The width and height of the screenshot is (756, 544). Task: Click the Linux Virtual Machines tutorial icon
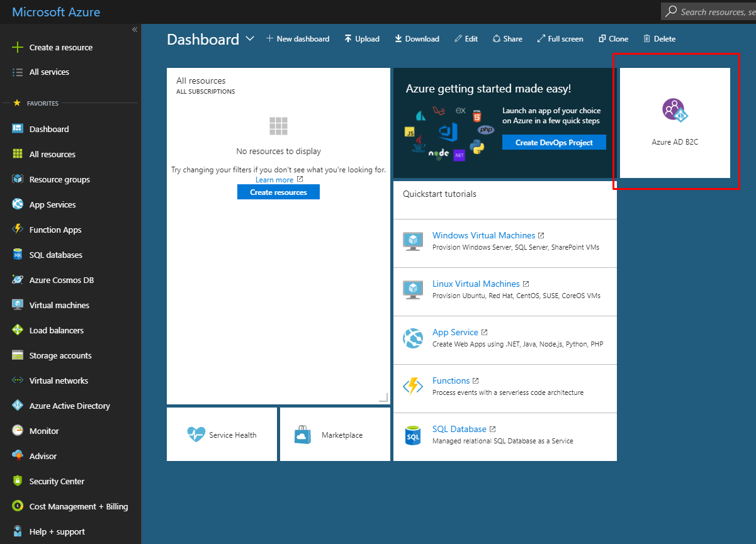coord(413,290)
